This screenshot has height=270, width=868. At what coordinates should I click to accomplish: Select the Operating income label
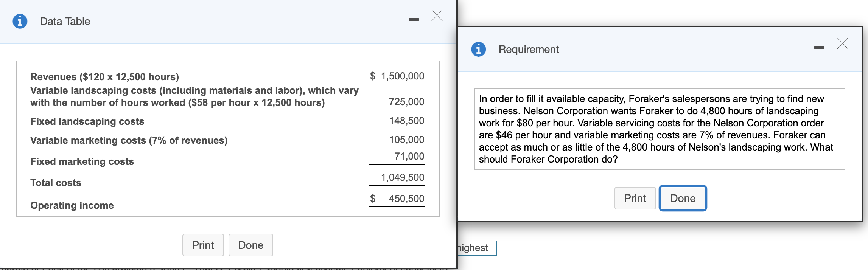click(x=72, y=205)
